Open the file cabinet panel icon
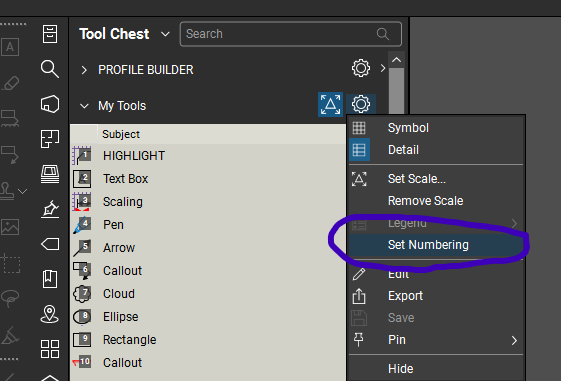The height and width of the screenshot is (381, 561). [x=50, y=34]
